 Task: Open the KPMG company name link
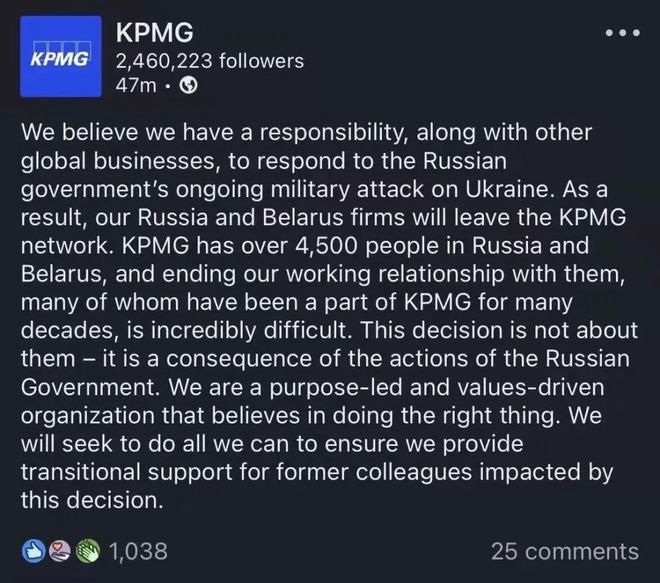pyautogui.click(x=154, y=32)
